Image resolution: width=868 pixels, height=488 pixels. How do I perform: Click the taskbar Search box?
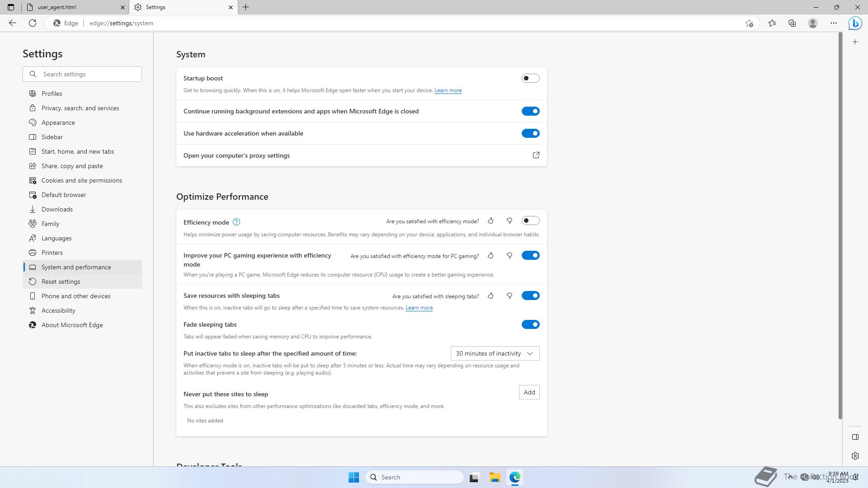point(414,477)
